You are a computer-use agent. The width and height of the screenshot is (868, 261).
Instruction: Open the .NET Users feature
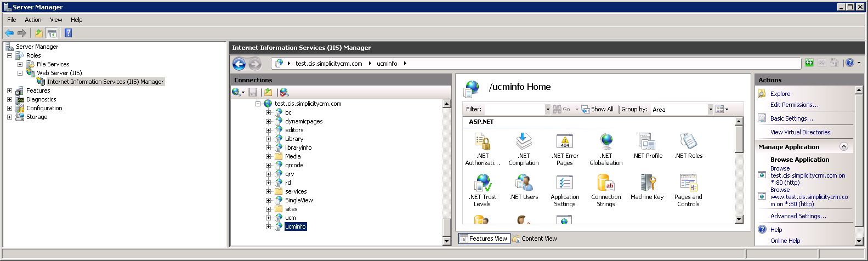click(x=524, y=187)
